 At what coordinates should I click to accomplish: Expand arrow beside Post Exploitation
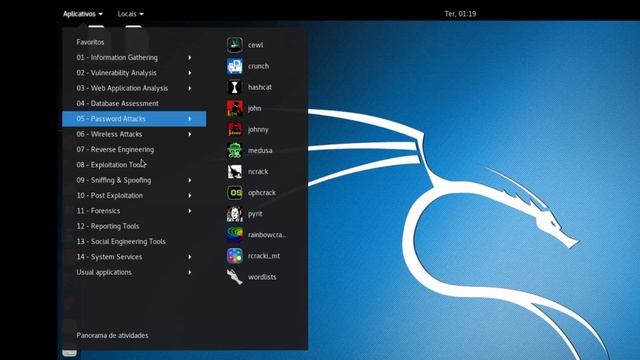point(190,196)
